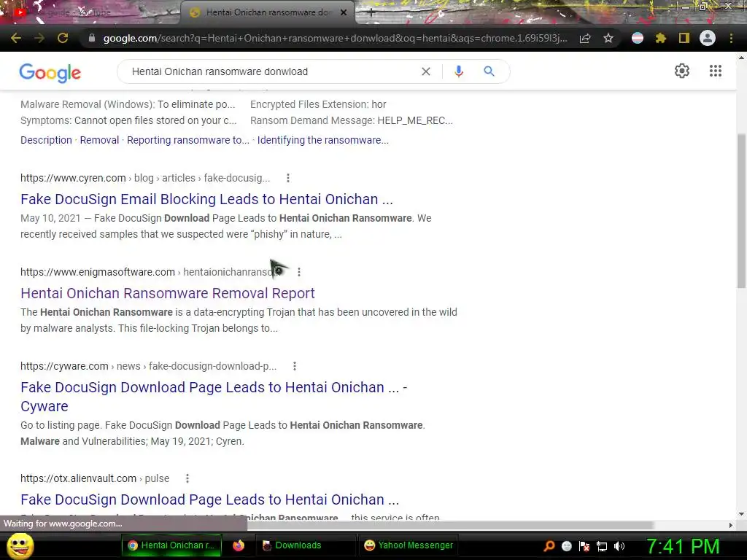
Task: Open the volume speaker tray icon
Action: pyautogui.click(x=619, y=546)
